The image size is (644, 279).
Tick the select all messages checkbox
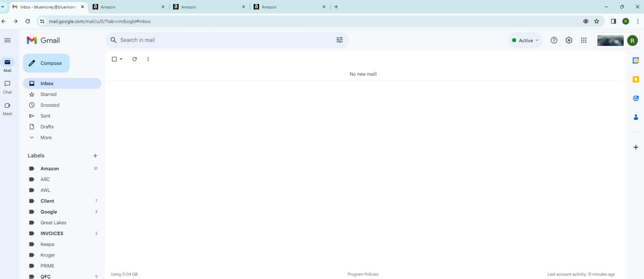pyautogui.click(x=114, y=59)
